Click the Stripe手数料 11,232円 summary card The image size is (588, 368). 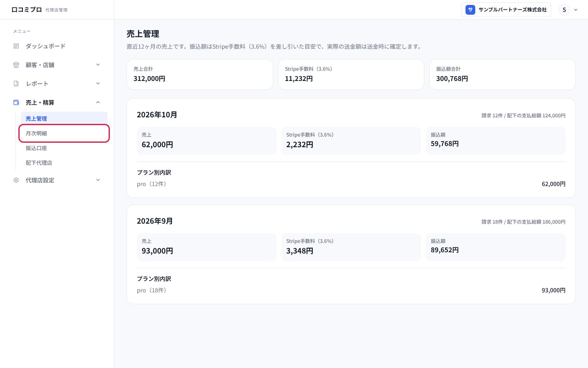(351, 74)
